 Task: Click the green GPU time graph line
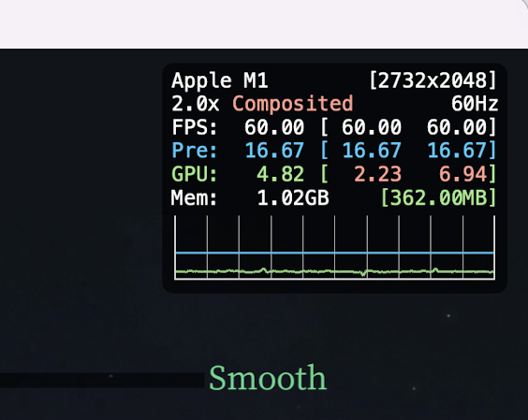[335, 271]
